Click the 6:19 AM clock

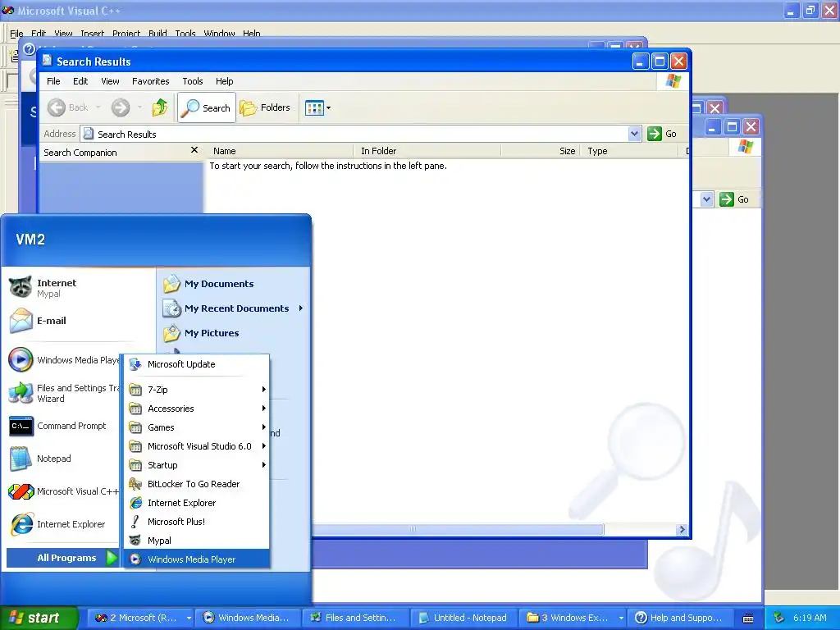pos(810,618)
